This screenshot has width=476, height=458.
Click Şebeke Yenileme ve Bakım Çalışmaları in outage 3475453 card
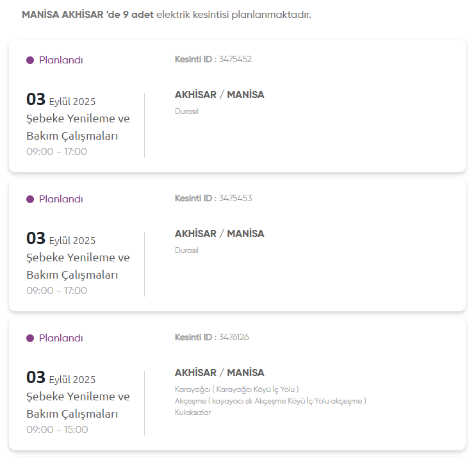click(x=78, y=266)
